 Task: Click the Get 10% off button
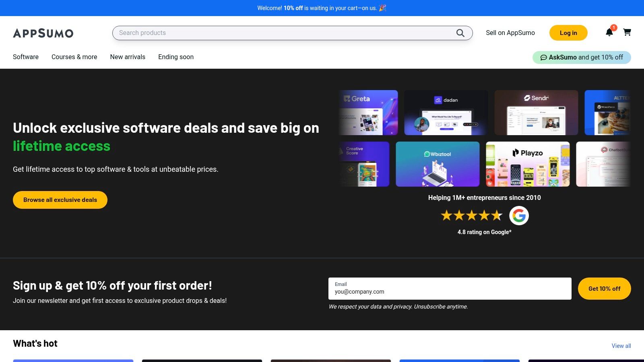click(604, 288)
